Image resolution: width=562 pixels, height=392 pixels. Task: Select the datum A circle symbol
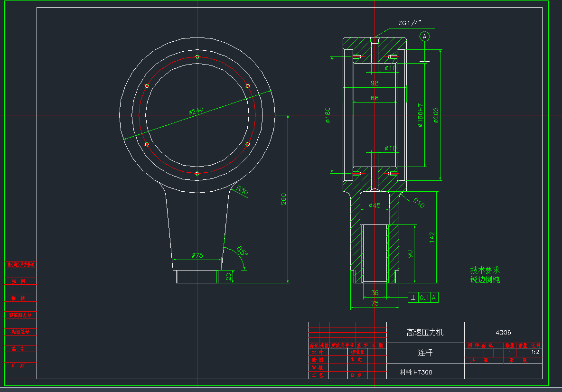pos(425,36)
